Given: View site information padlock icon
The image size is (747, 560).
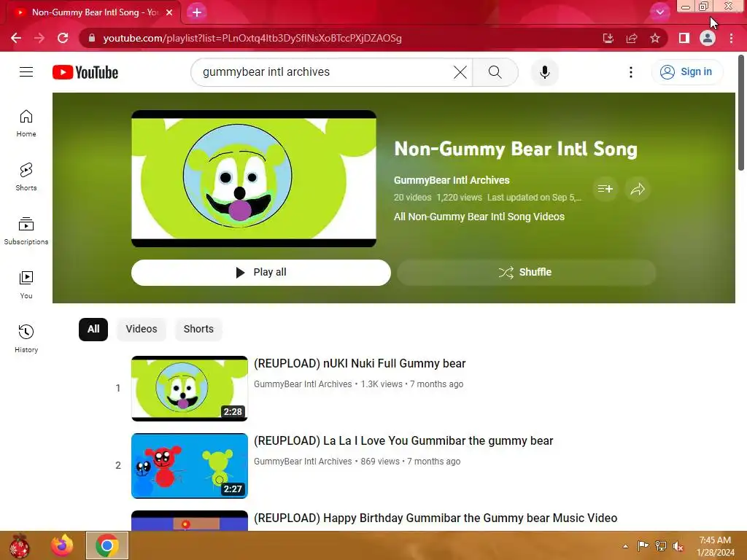Looking at the screenshot, I should click(92, 38).
